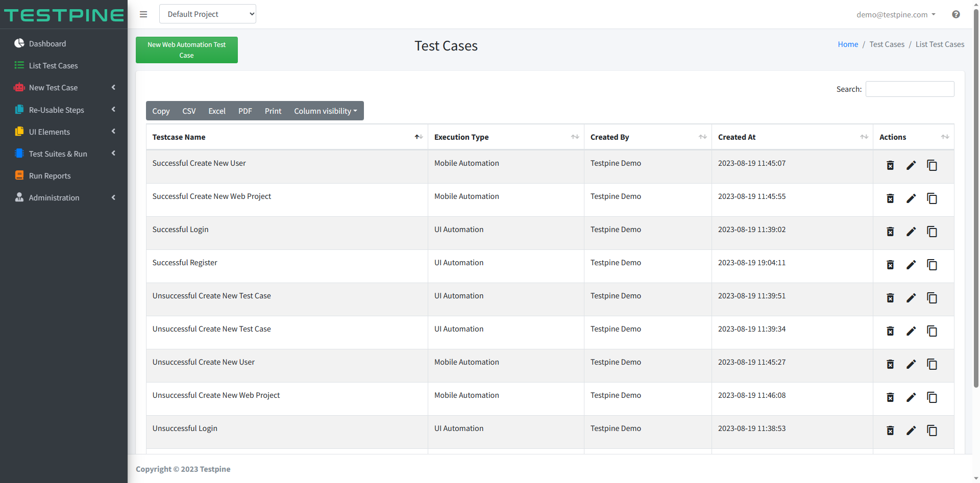Select UI Elements sidebar item
The width and height of the screenshot is (980, 483).
[64, 132]
